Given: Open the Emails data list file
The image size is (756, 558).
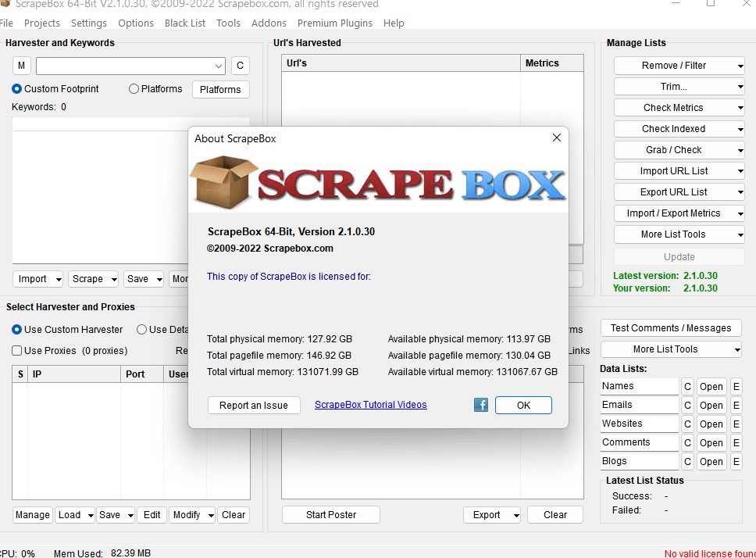Looking at the screenshot, I should pyautogui.click(x=711, y=405).
